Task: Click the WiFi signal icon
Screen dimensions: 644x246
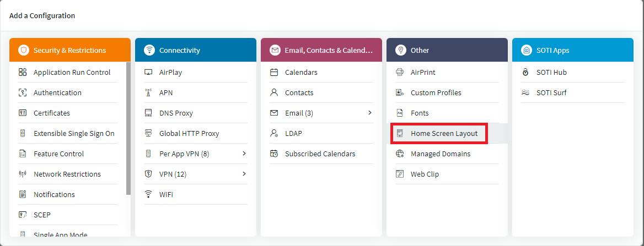Action: point(148,194)
